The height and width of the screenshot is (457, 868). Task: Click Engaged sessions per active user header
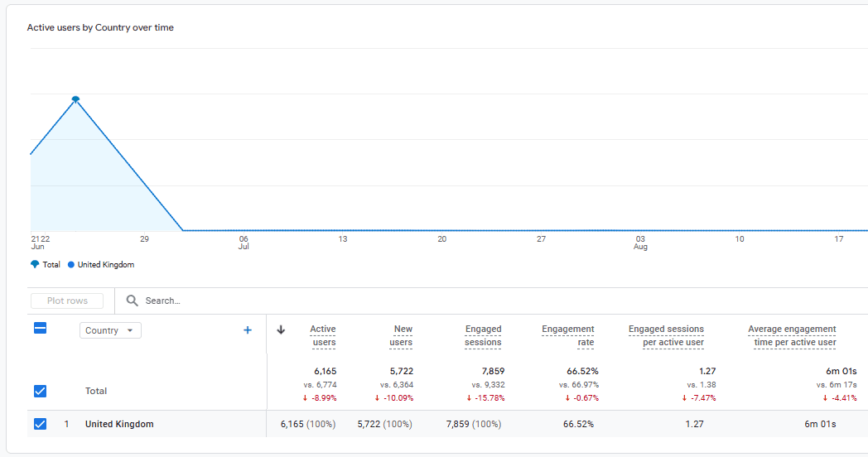[666, 335]
